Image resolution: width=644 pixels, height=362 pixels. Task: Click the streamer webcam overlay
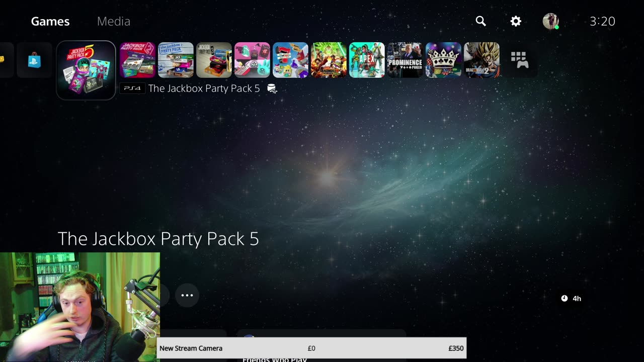click(80, 307)
